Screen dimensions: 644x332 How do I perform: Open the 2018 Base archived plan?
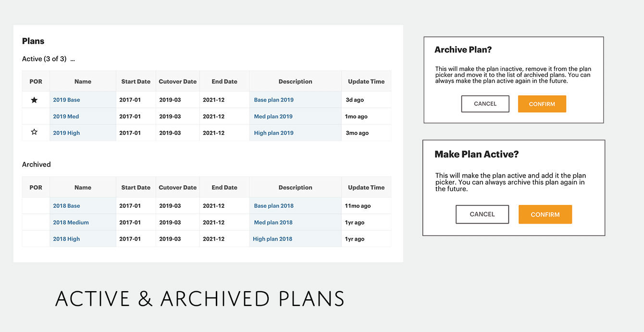(66, 205)
